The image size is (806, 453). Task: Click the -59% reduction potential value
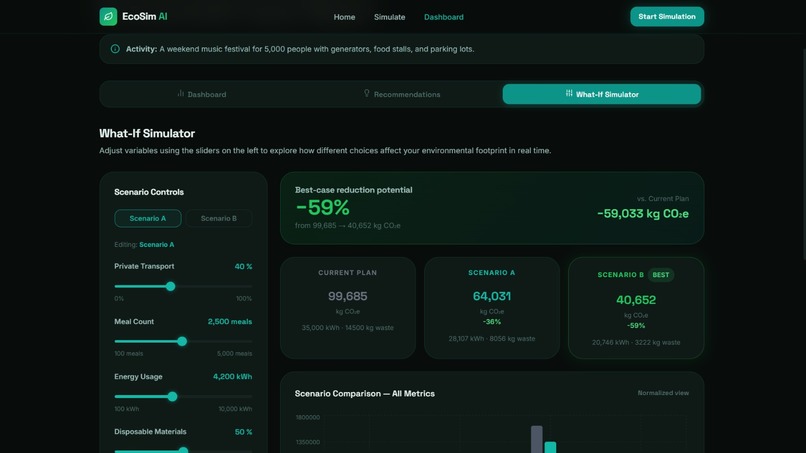(322, 208)
